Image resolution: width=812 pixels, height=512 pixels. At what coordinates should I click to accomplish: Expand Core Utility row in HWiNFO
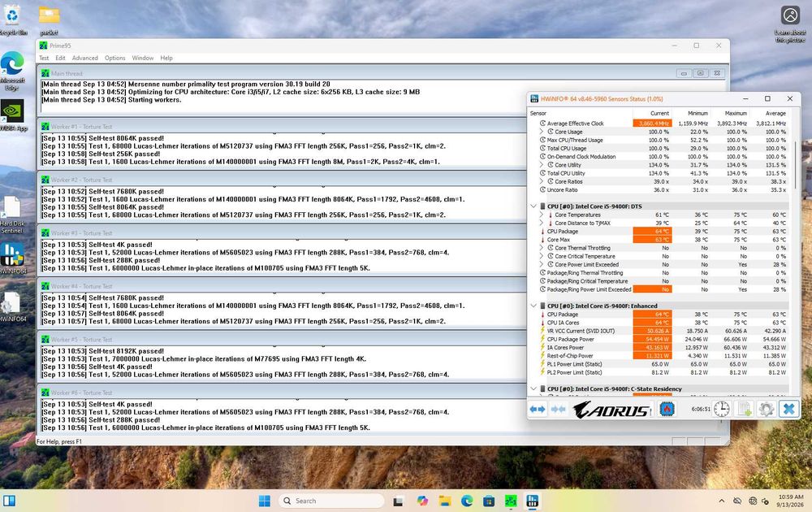pyautogui.click(x=542, y=165)
